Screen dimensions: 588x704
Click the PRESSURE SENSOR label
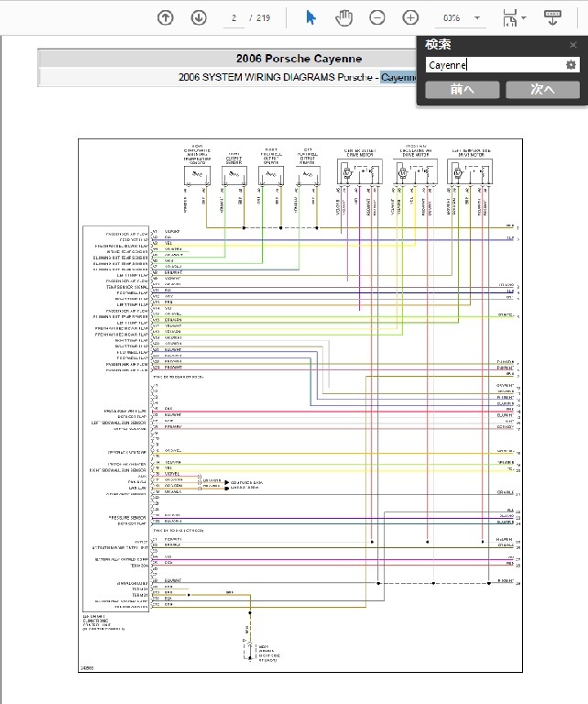click(127, 518)
